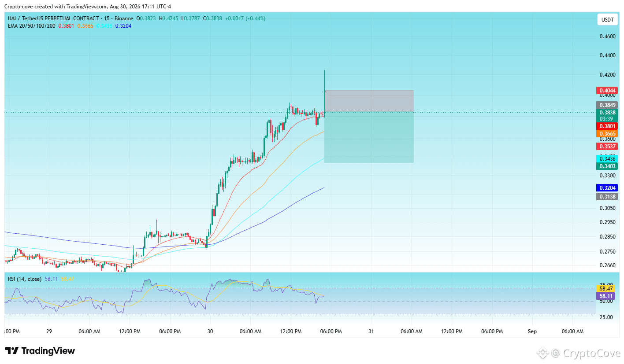Click the gray 0.3138 axis price label
The width and height of the screenshot is (624, 364).
[x=607, y=197]
